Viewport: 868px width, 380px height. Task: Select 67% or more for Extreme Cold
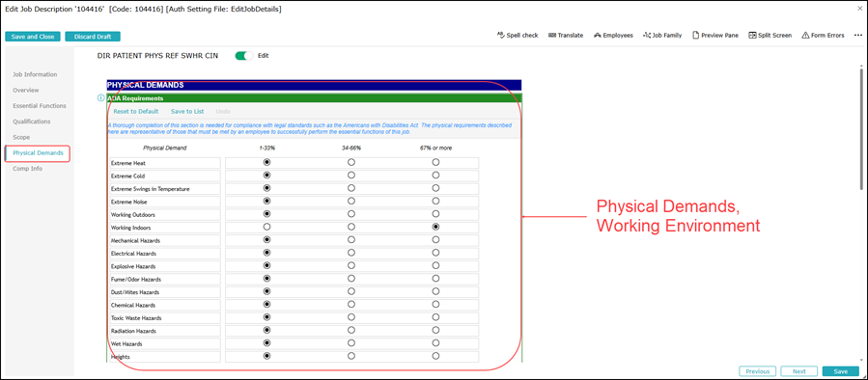(x=435, y=176)
